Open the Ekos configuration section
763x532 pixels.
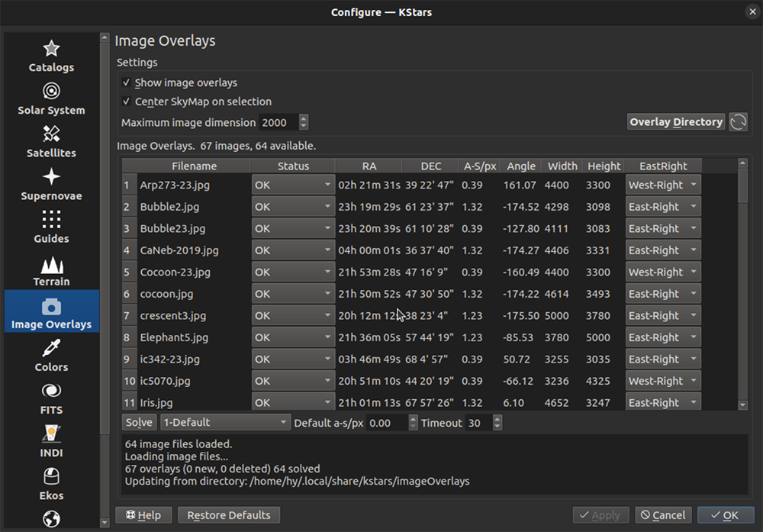51,485
